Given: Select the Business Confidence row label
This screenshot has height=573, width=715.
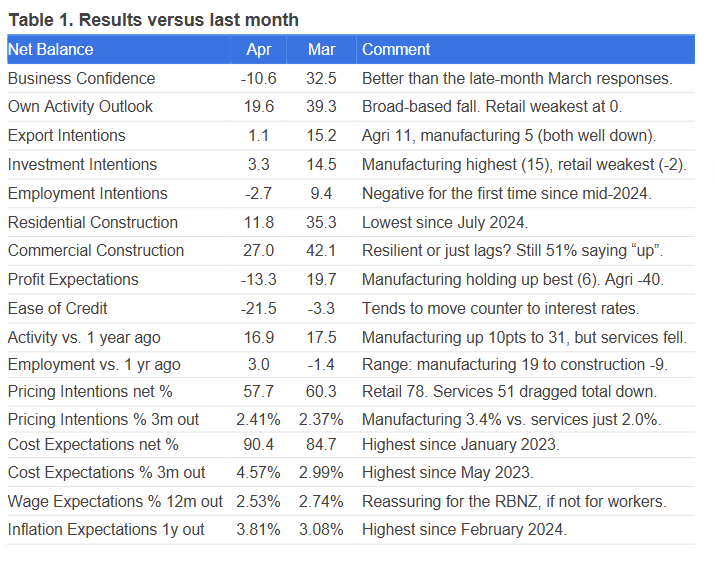Looking at the screenshot, I should [x=81, y=78].
